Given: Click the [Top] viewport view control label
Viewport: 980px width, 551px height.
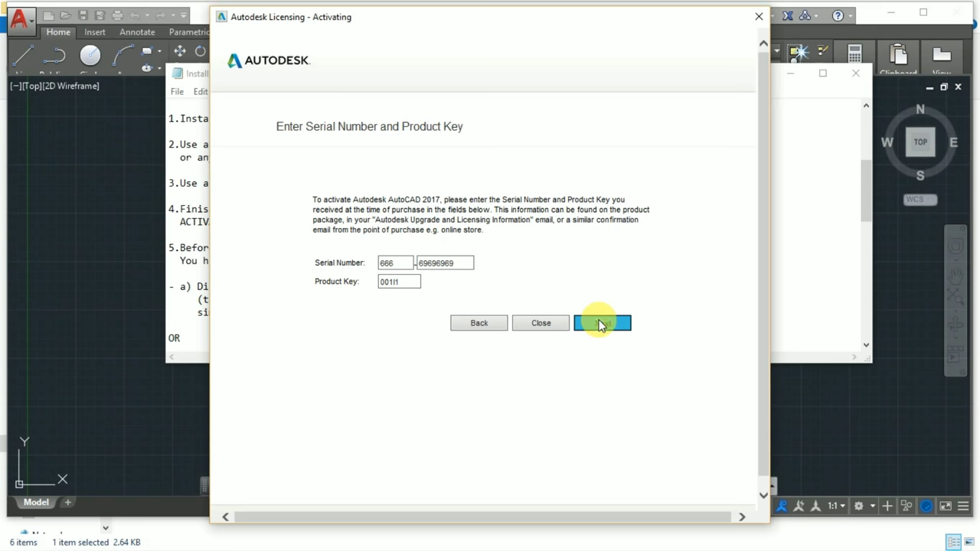Looking at the screenshot, I should click(x=32, y=86).
